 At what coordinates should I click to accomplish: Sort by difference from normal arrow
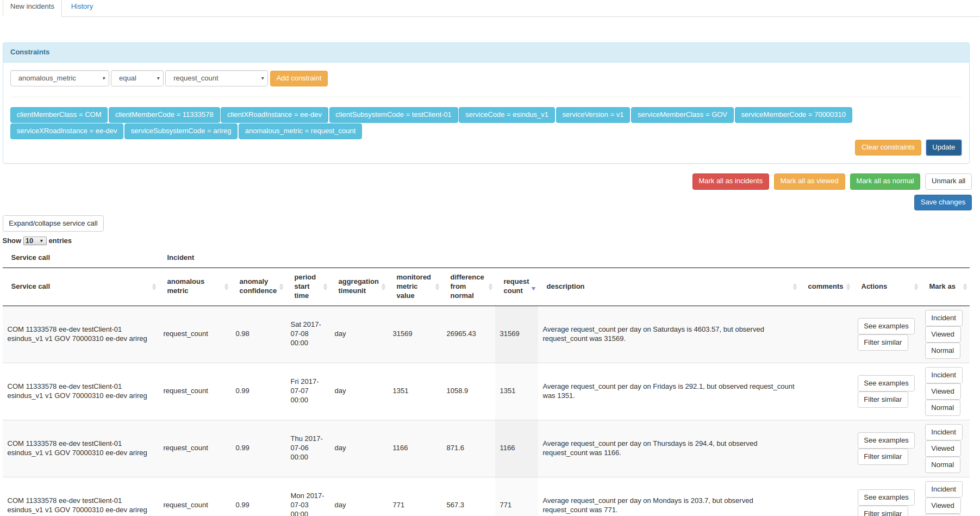click(490, 287)
